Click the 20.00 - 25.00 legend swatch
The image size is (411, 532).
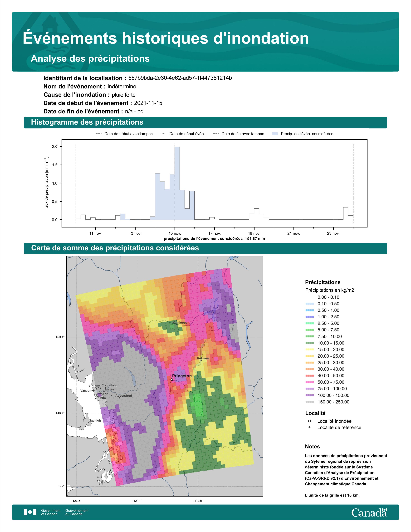pyautogui.click(x=309, y=356)
